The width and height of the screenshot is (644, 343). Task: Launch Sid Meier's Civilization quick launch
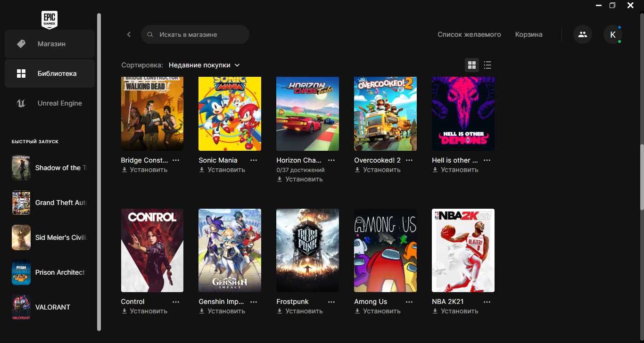click(x=50, y=237)
